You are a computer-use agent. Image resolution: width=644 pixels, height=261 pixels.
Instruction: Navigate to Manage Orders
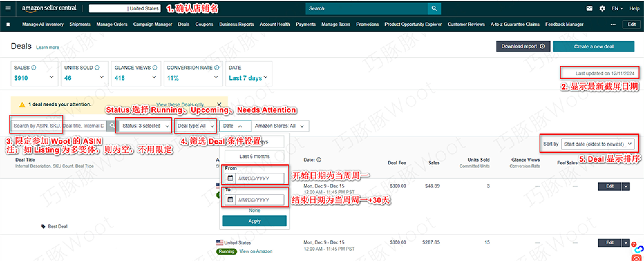point(112,24)
